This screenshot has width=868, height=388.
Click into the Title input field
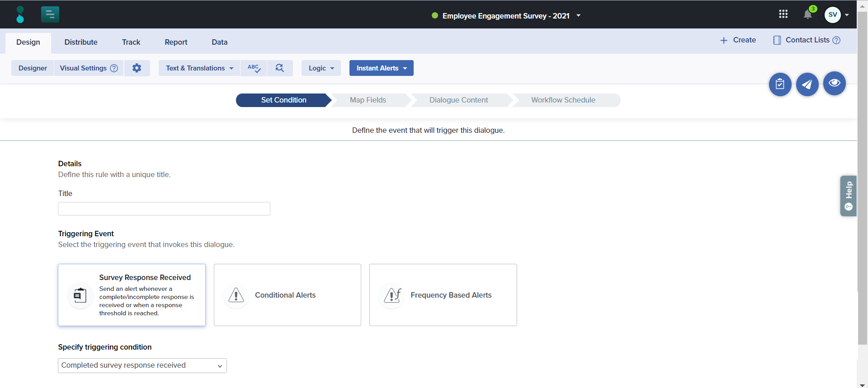[x=164, y=209]
